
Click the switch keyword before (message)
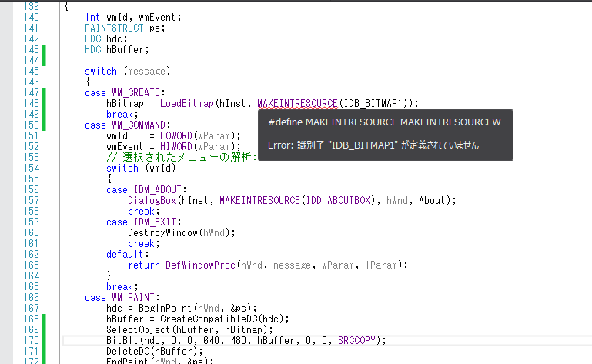pos(101,71)
